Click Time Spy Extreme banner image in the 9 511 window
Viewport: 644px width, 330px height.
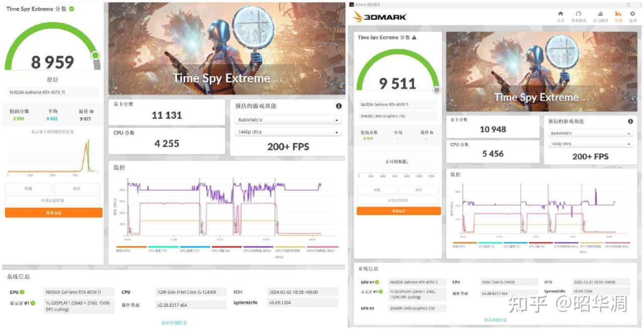541,72
